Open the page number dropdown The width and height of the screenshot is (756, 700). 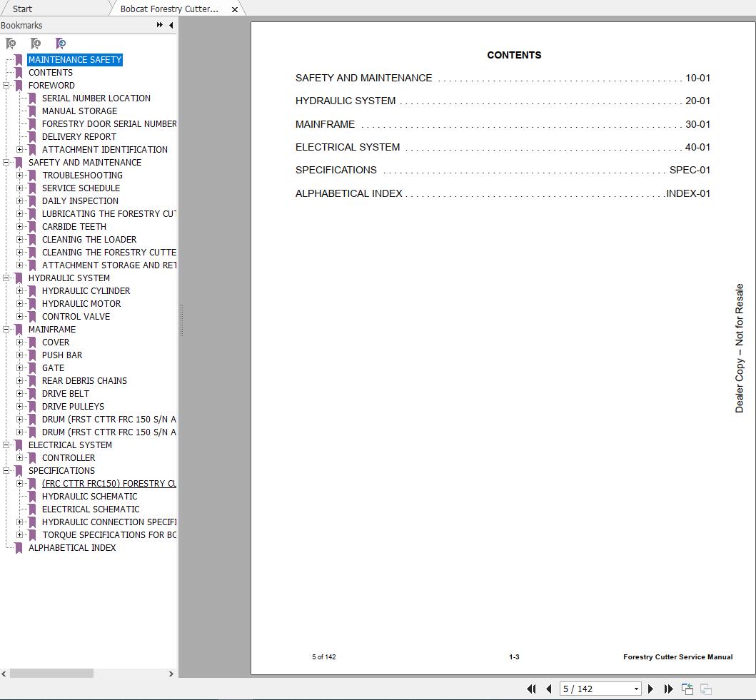tap(637, 689)
